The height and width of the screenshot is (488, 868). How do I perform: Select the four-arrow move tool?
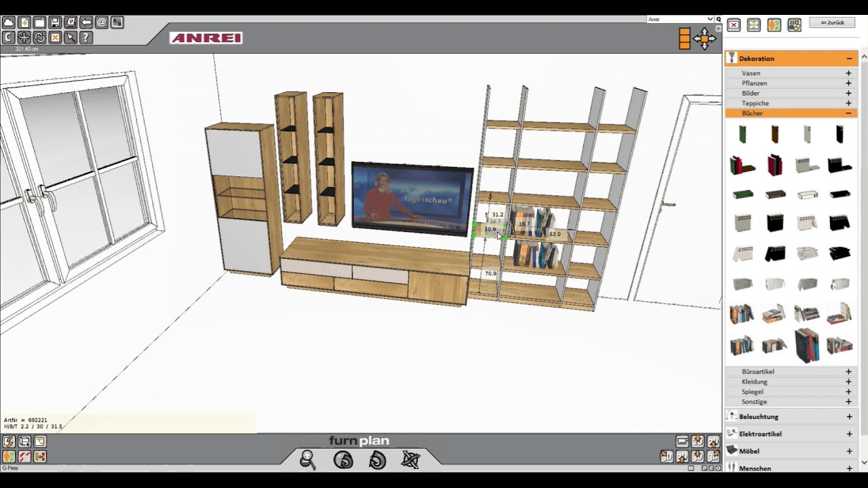24,37
